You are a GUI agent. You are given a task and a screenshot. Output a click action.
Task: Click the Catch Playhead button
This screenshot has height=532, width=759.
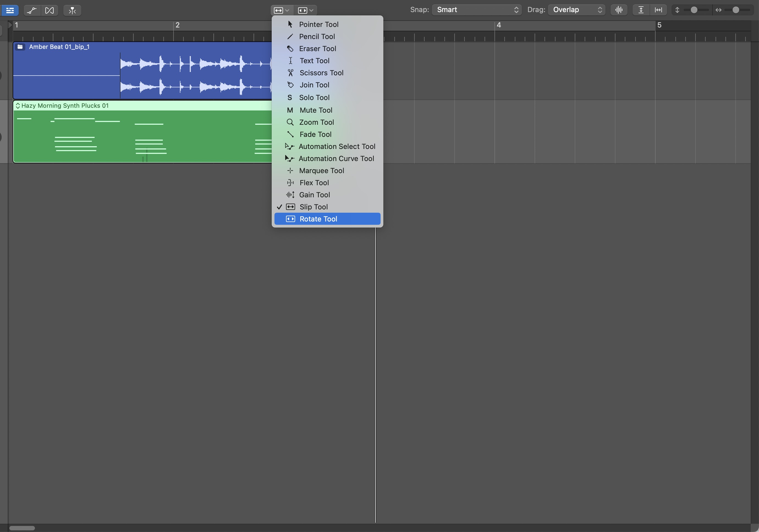pos(72,10)
